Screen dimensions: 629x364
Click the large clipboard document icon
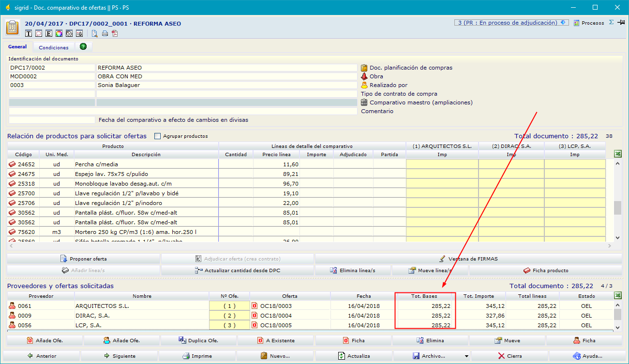[x=13, y=28]
